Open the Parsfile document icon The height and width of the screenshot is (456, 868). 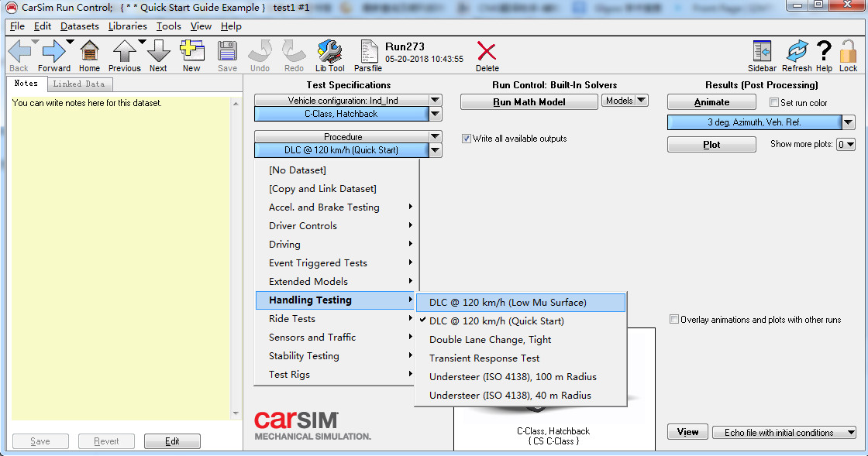368,52
